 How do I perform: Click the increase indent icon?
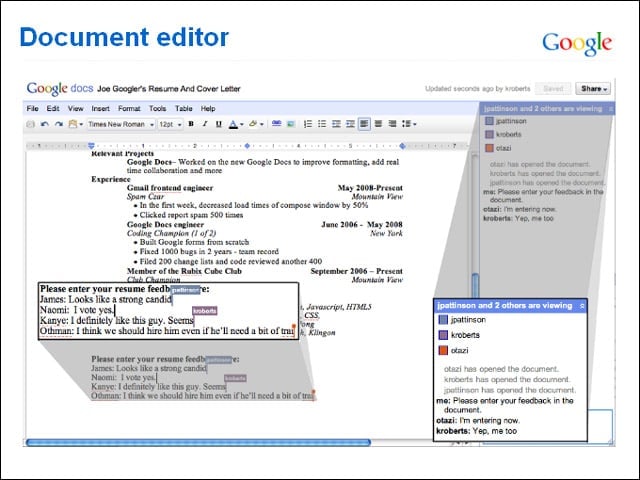tap(350, 124)
